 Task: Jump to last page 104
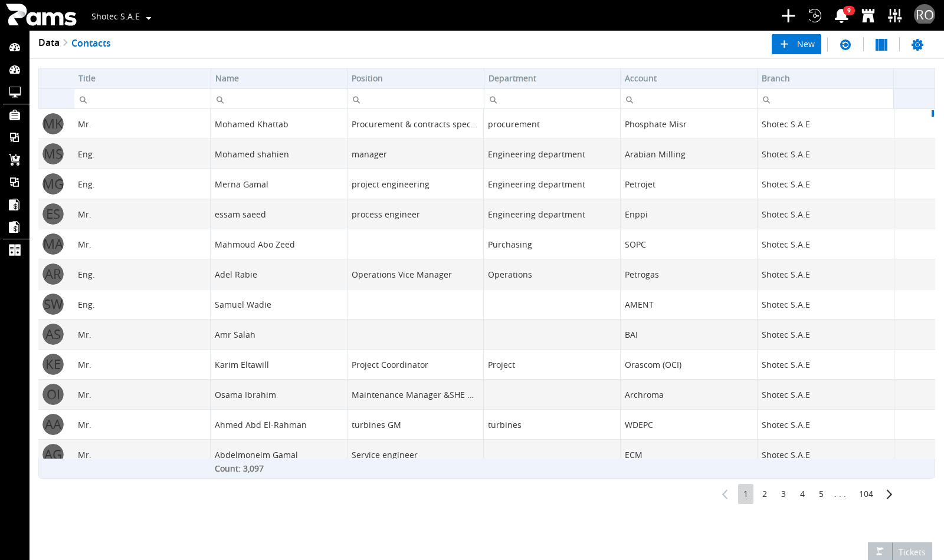(x=866, y=494)
